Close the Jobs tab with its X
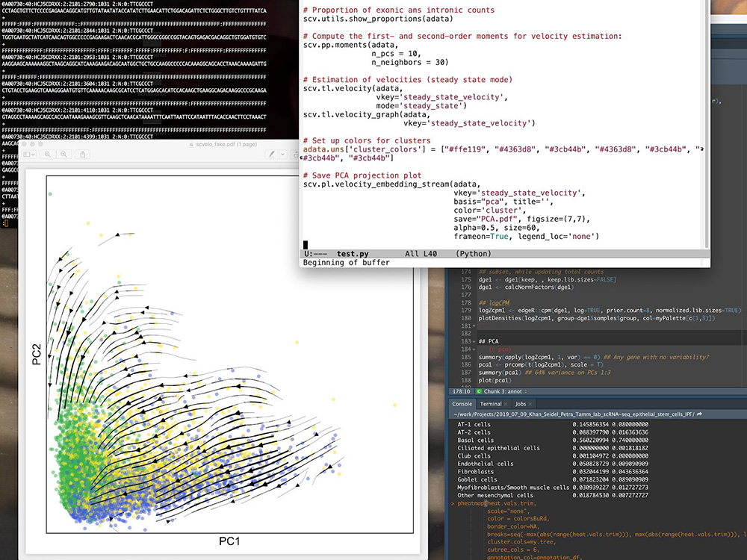The height and width of the screenshot is (560, 747). coord(530,403)
